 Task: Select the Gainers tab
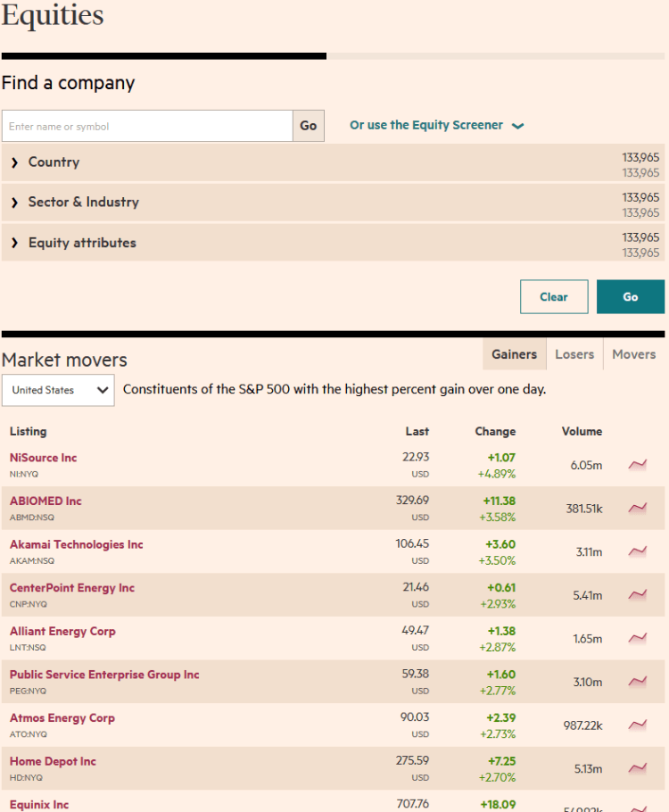pos(514,354)
